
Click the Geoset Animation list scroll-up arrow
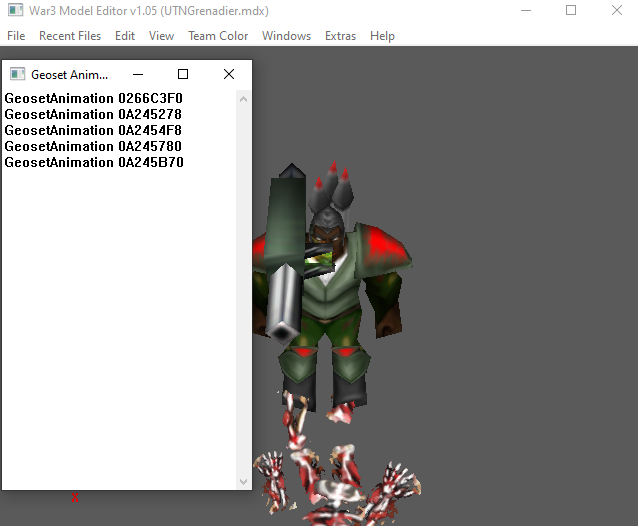click(243, 99)
